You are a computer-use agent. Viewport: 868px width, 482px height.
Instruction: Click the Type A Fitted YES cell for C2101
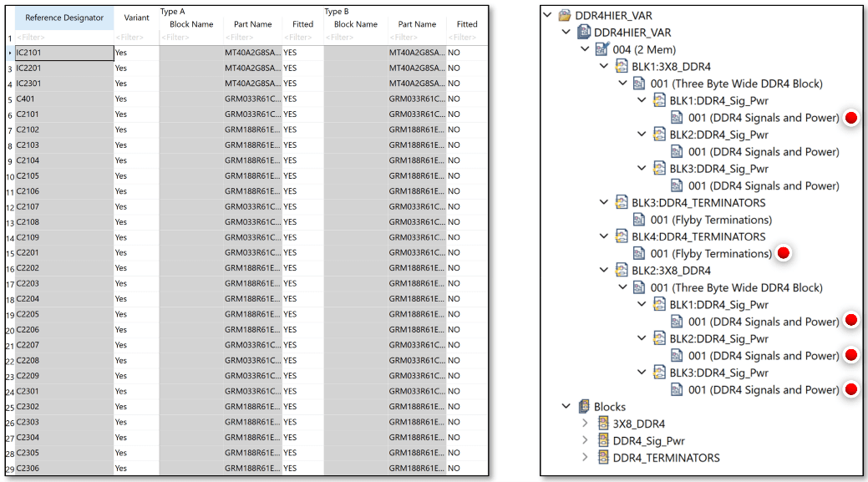click(x=302, y=114)
